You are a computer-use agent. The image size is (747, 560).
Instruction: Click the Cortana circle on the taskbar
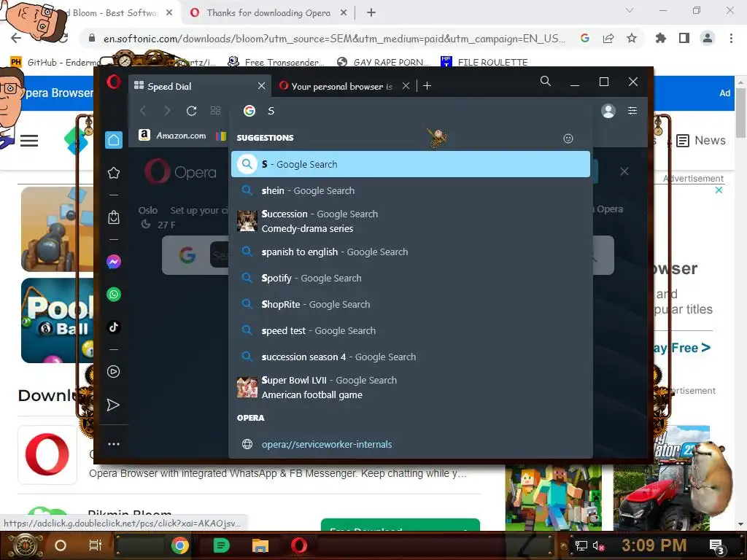pyautogui.click(x=61, y=545)
